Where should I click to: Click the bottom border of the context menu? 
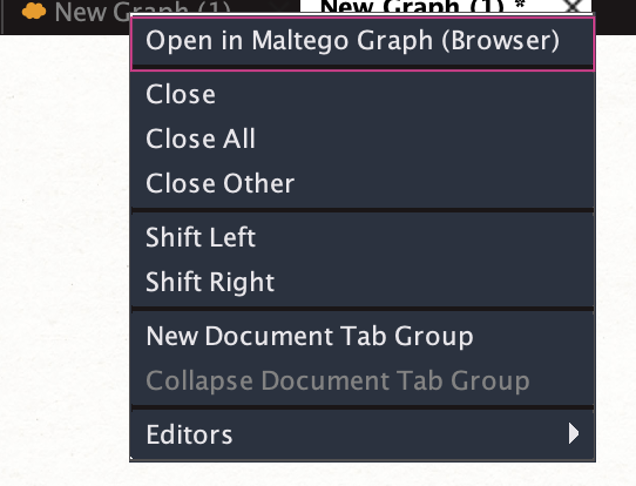click(363, 460)
